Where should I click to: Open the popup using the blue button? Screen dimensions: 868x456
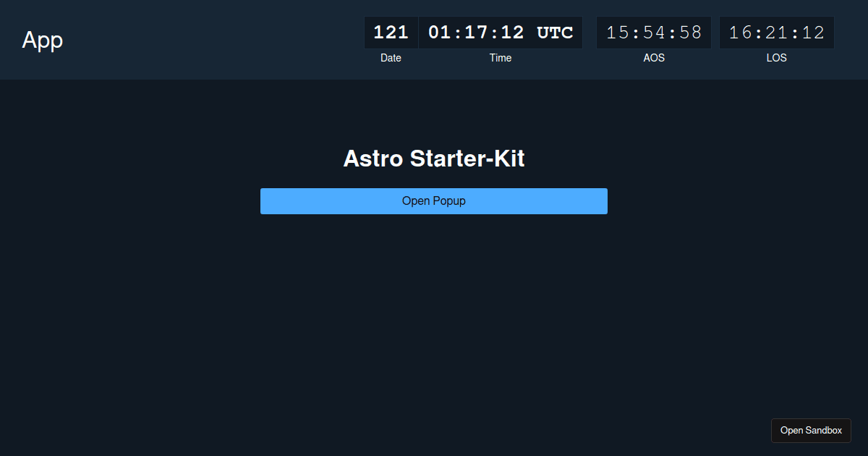[x=434, y=200]
